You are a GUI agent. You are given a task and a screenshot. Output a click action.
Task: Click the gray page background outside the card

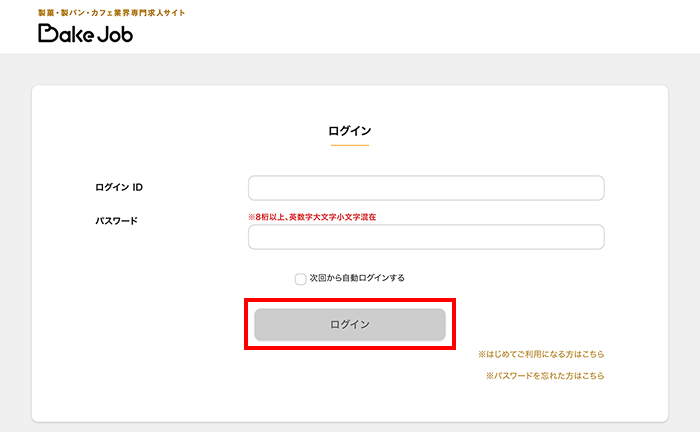(x=15, y=250)
